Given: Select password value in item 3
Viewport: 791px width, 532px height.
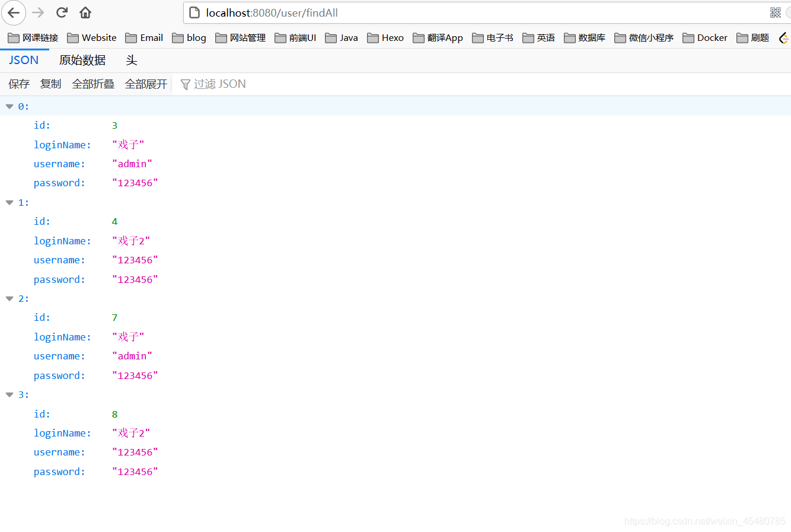Looking at the screenshot, I should click(x=135, y=472).
